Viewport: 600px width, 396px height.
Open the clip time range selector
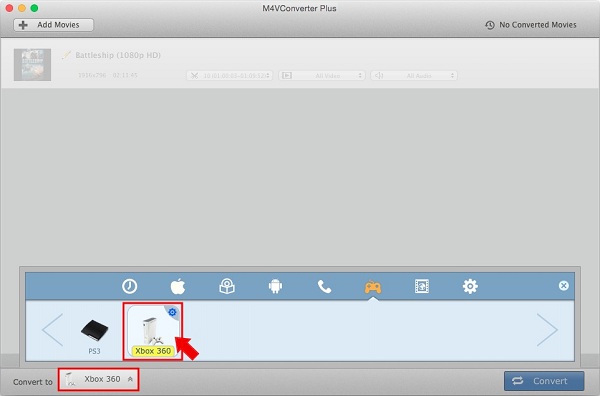(230, 75)
